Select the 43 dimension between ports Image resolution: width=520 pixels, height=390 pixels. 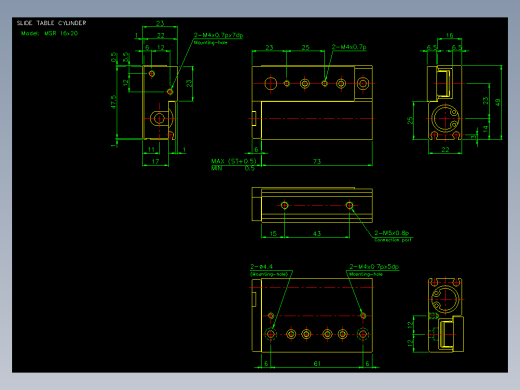(317, 233)
